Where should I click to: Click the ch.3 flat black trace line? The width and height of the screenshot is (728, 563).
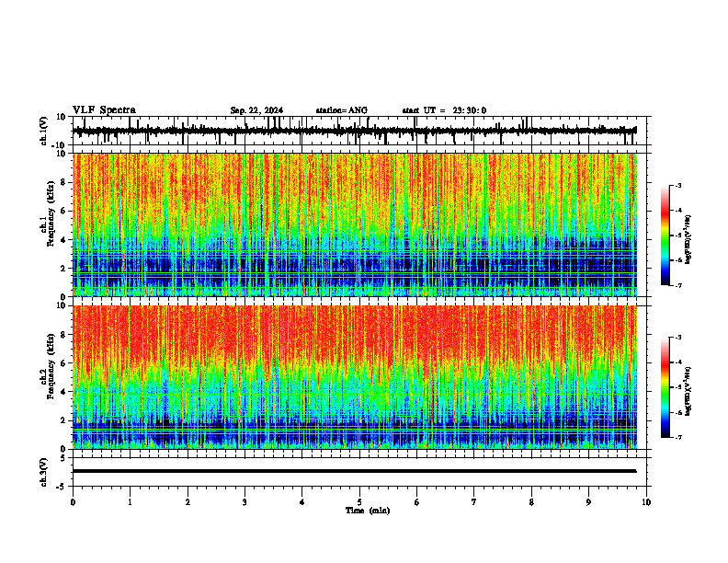(354, 471)
